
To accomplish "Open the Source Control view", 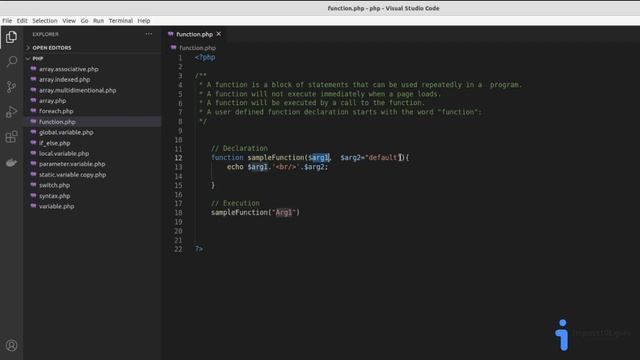I will (x=11, y=87).
